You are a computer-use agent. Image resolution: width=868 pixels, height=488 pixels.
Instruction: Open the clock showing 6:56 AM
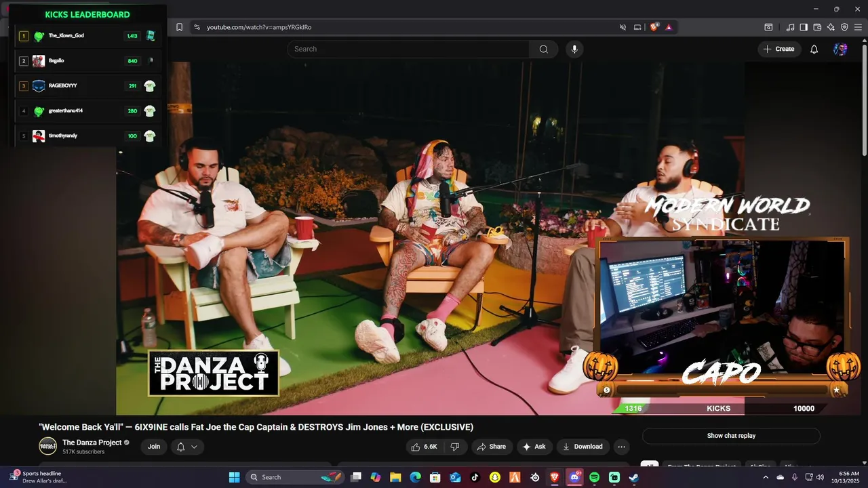click(849, 477)
